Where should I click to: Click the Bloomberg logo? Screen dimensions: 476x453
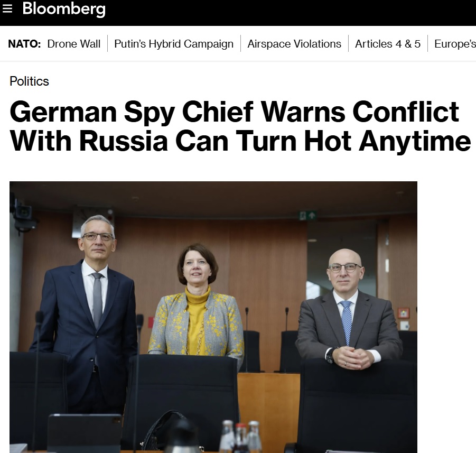click(x=64, y=9)
